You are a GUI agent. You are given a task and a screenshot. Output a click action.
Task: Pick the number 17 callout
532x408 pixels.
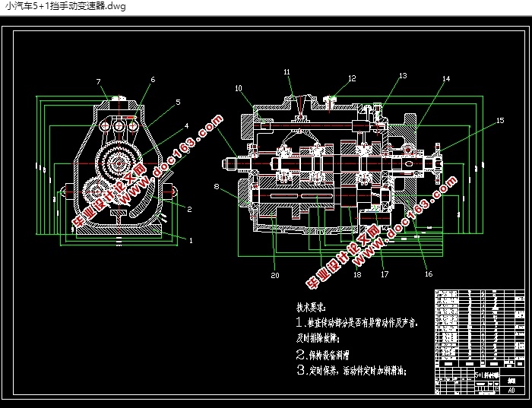click(x=385, y=274)
